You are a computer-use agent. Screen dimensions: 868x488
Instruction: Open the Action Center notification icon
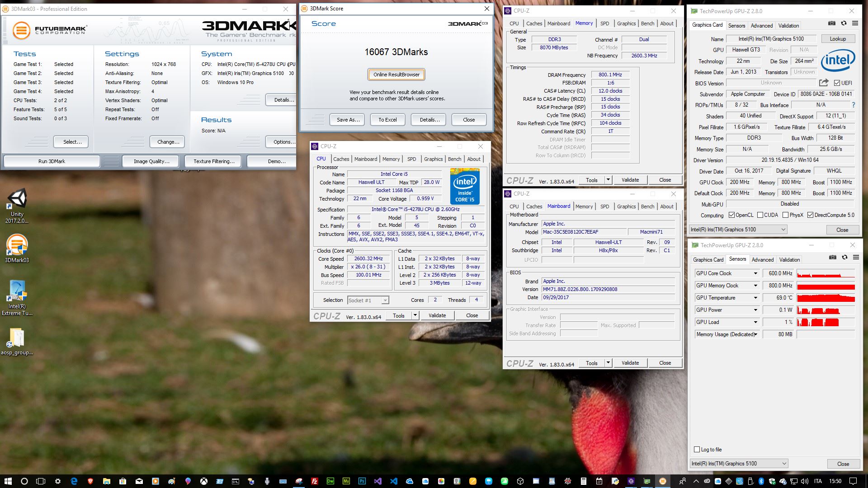click(x=853, y=481)
